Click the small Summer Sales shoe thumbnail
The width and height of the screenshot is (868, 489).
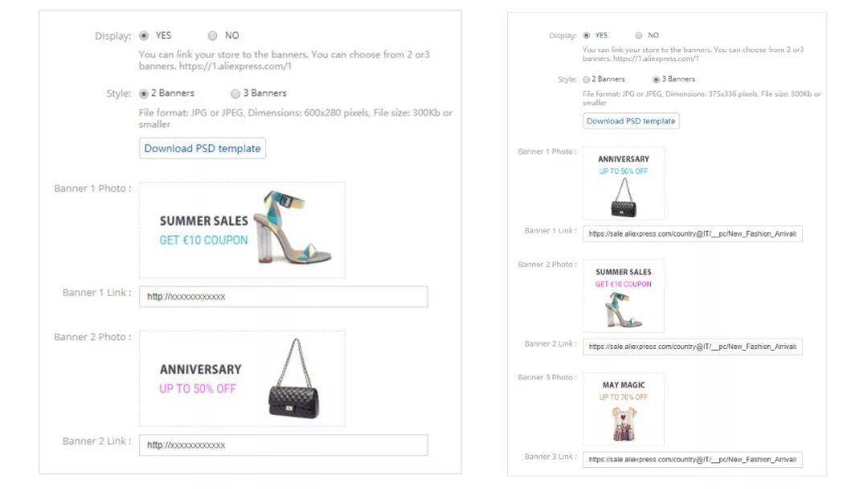click(x=624, y=296)
